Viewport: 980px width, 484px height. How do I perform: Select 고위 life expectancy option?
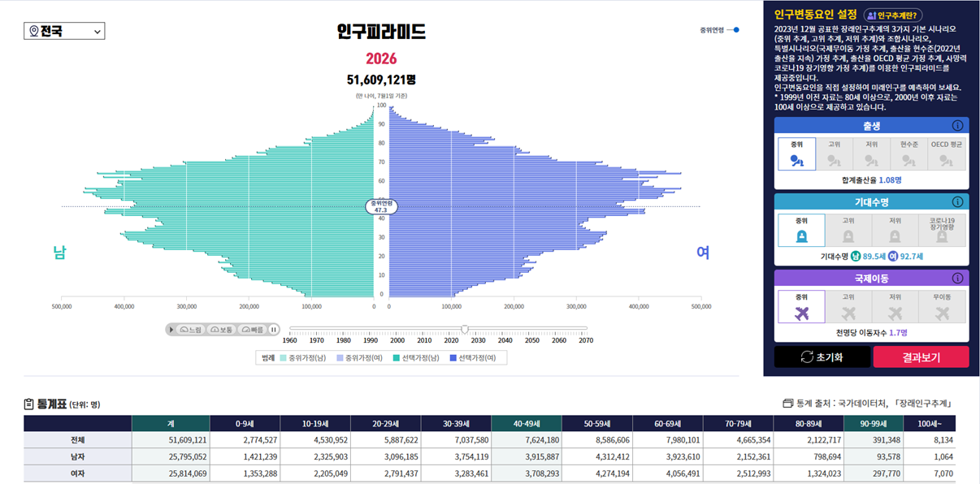pyautogui.click(x=848, y=230)
